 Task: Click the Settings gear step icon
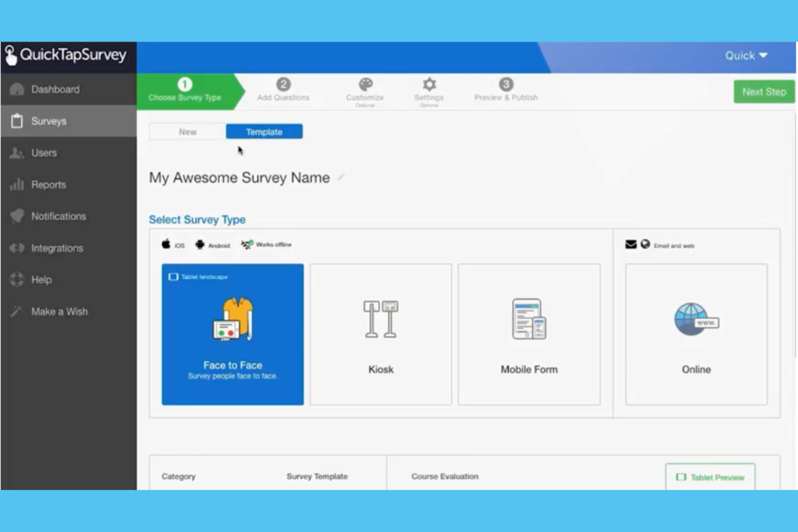click(x=429, y=84)
